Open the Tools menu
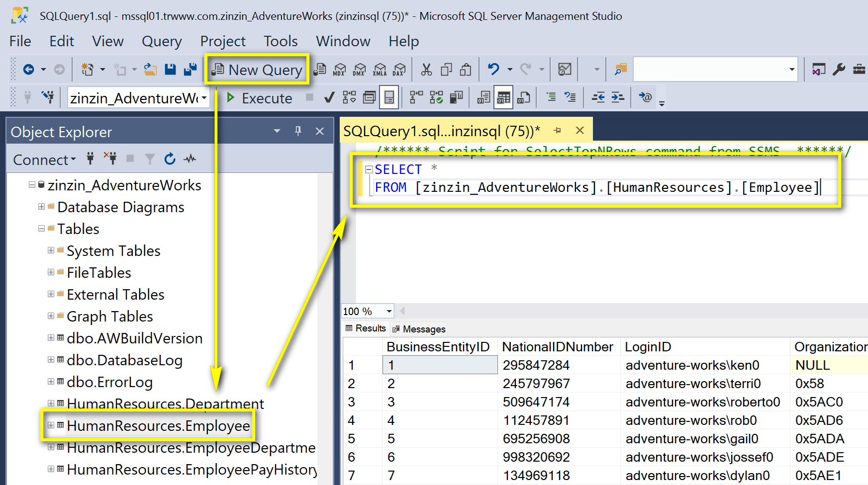 coord(281,41)
